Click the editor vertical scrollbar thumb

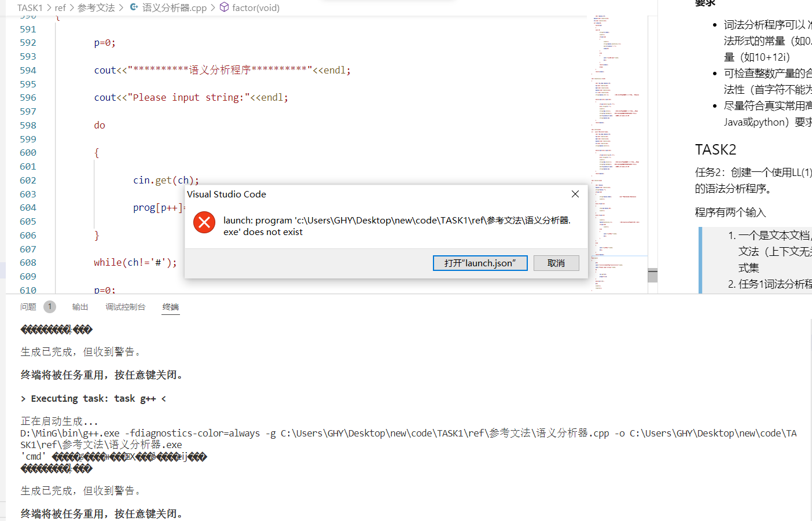coord(653,275)
